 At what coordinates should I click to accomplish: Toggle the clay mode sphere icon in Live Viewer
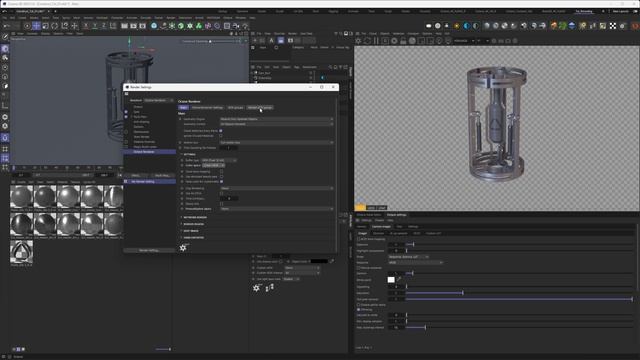(412, 41)
